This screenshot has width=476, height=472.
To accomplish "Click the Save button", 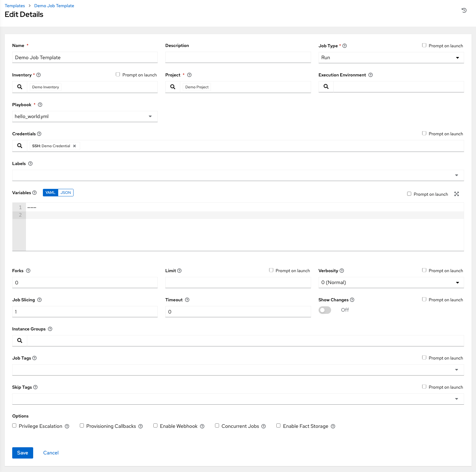I will point(22,453).
